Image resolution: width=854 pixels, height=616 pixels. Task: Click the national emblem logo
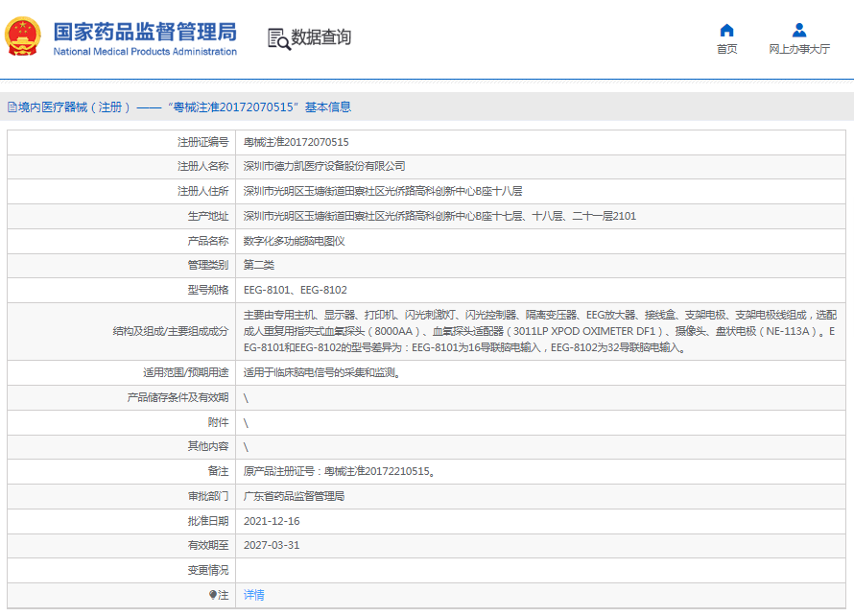[23, 37]
